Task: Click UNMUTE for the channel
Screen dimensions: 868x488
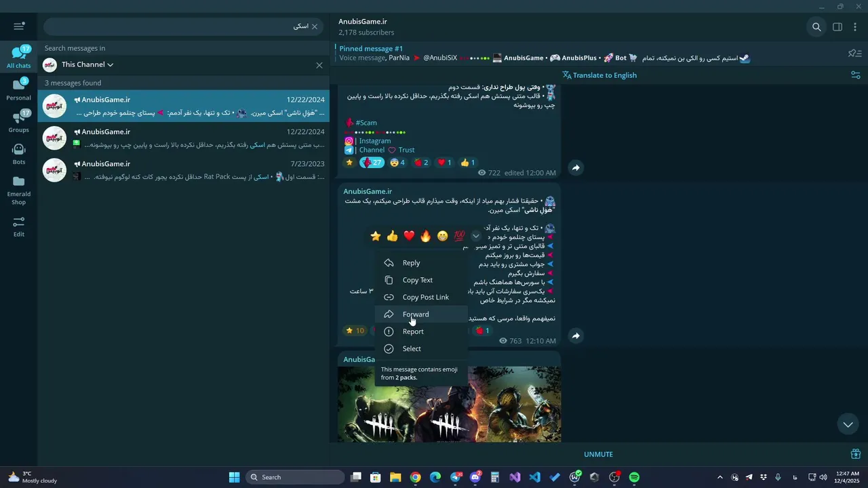Action: (x=598, y=454)
